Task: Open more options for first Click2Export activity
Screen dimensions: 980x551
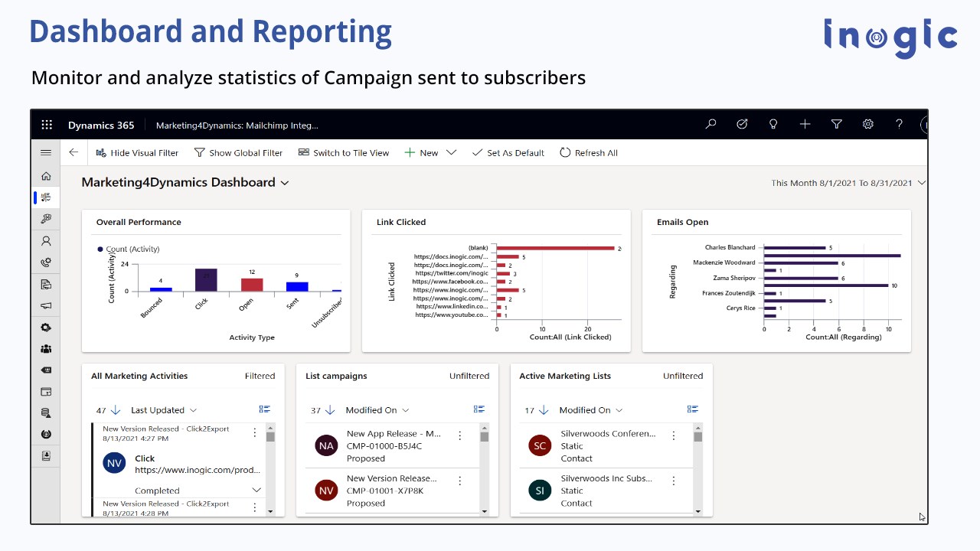Action: [255, 433]
